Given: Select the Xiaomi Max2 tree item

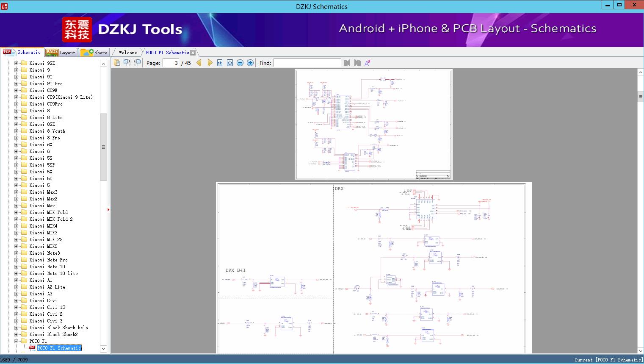Looking at the screenshot, I should pyautogui.click(x=43, y=199).
